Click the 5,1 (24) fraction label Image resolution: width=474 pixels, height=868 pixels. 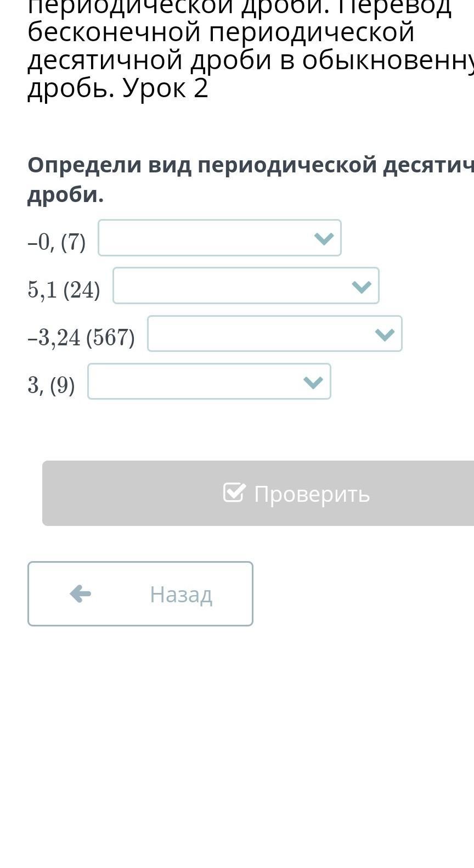pos(64,289)
